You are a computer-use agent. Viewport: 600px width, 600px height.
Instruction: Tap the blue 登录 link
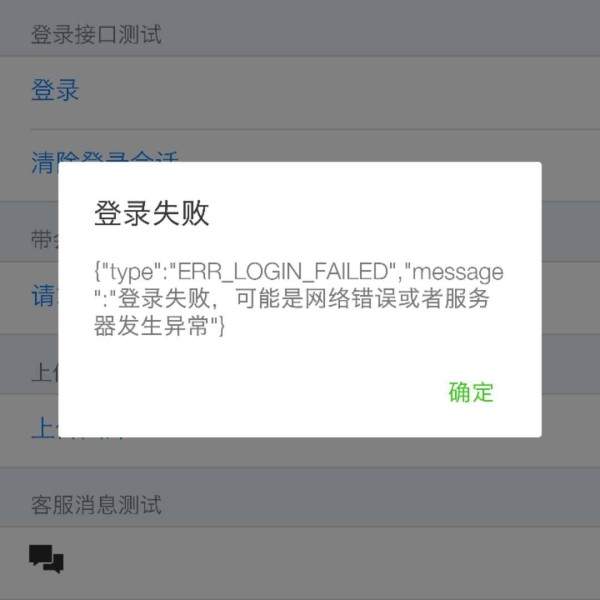point(55,90)
